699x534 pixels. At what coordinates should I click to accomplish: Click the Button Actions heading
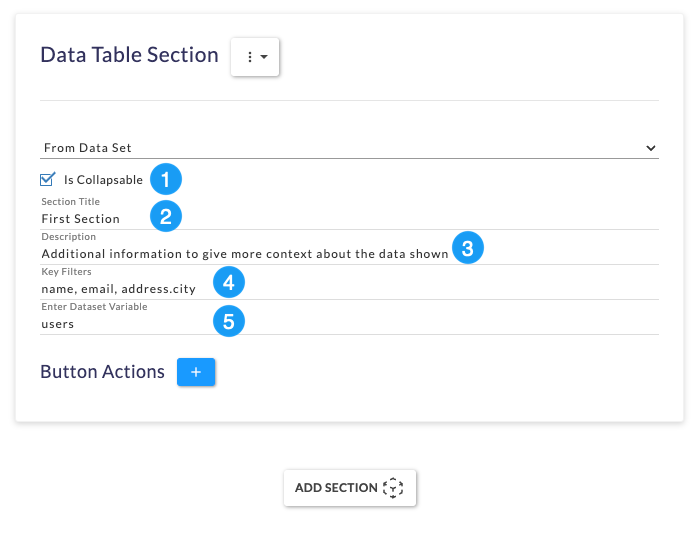[103, 372]
